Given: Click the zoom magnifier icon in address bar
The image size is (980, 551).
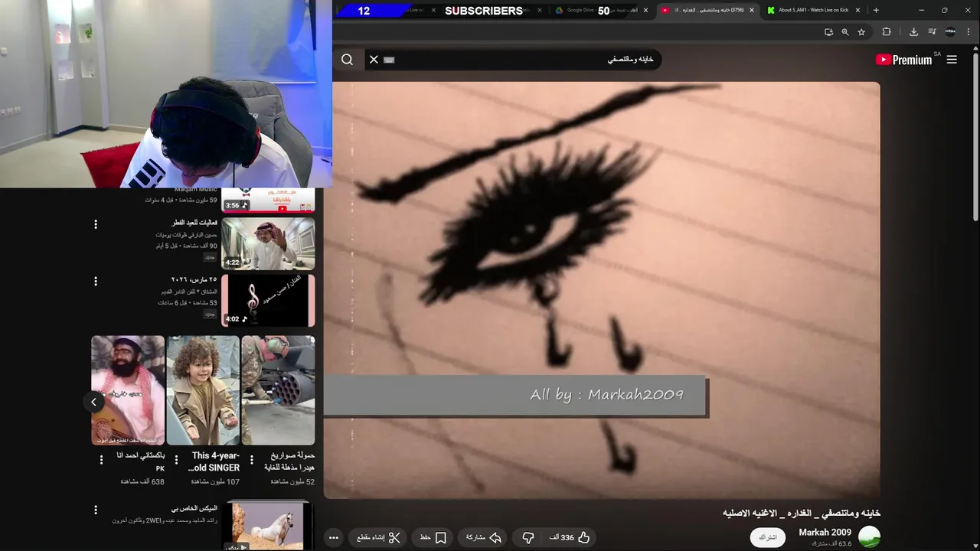Looking at the screenshot, I should coord(844,32).
